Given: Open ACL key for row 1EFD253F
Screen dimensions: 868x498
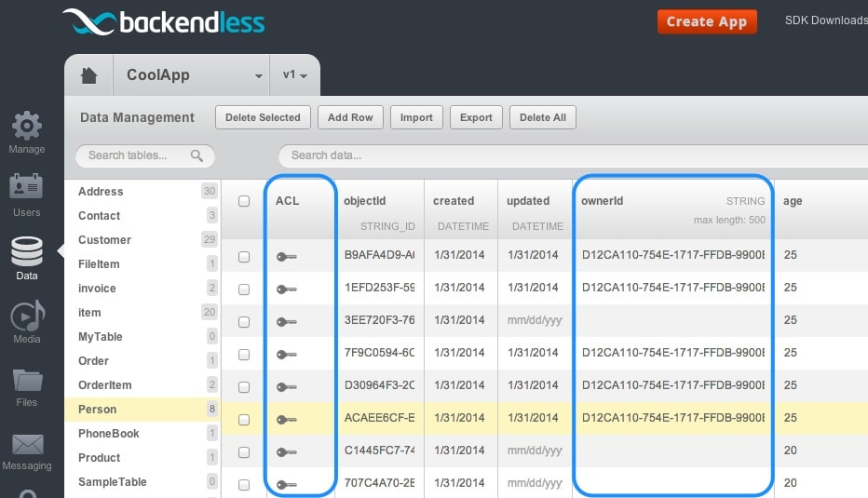Looking at the screenshot, I should [287, 289].
